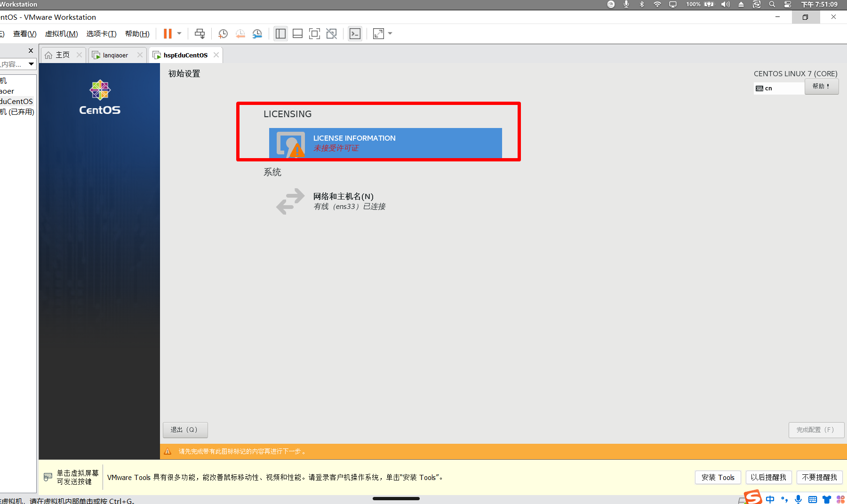Click the orange warning triangle in notification bar

click(x=168, y=451)
